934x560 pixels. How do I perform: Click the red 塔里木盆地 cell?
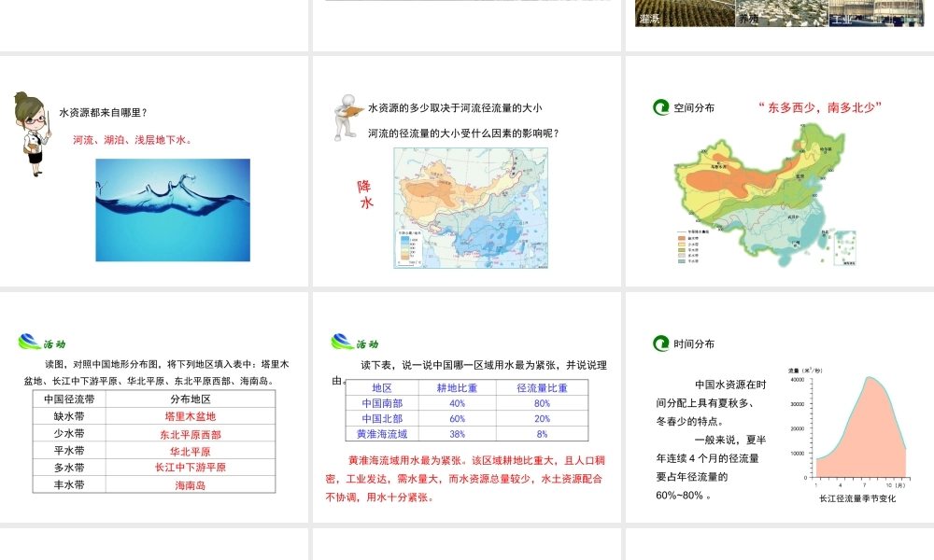click(x=191, y=416)
